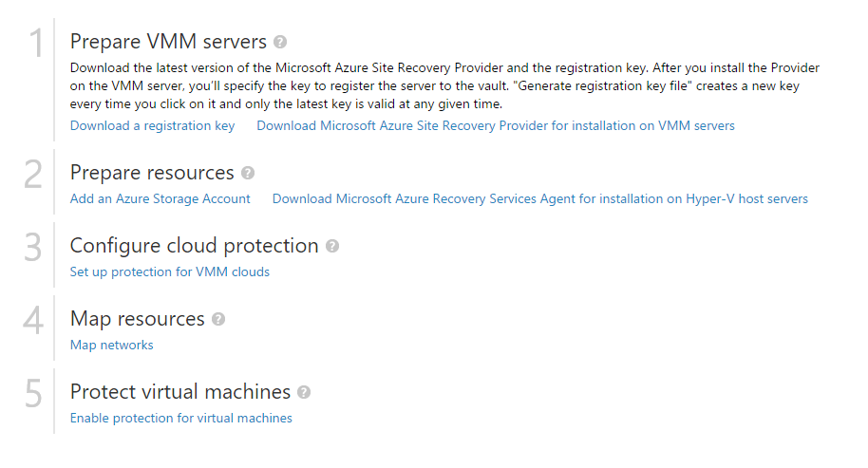
Task: Download a registration key
Action: point(152,126)
